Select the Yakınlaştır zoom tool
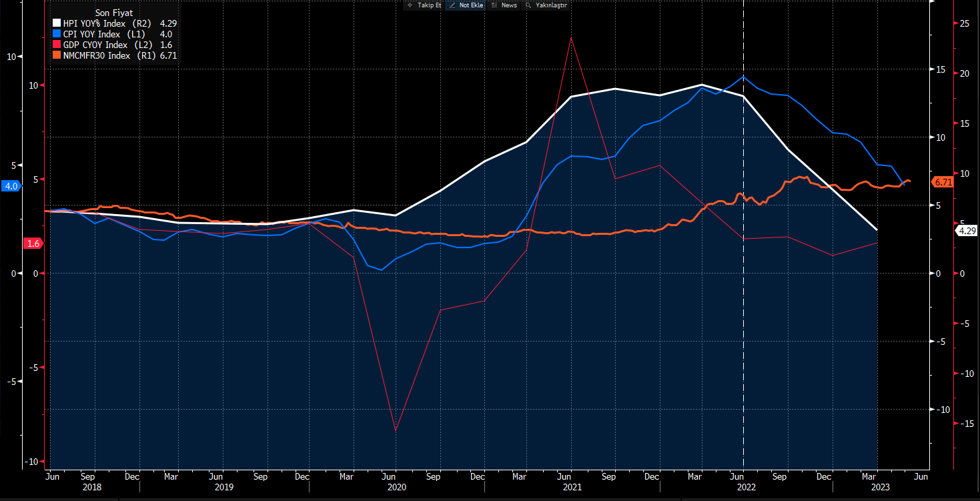 pos(546,5)
